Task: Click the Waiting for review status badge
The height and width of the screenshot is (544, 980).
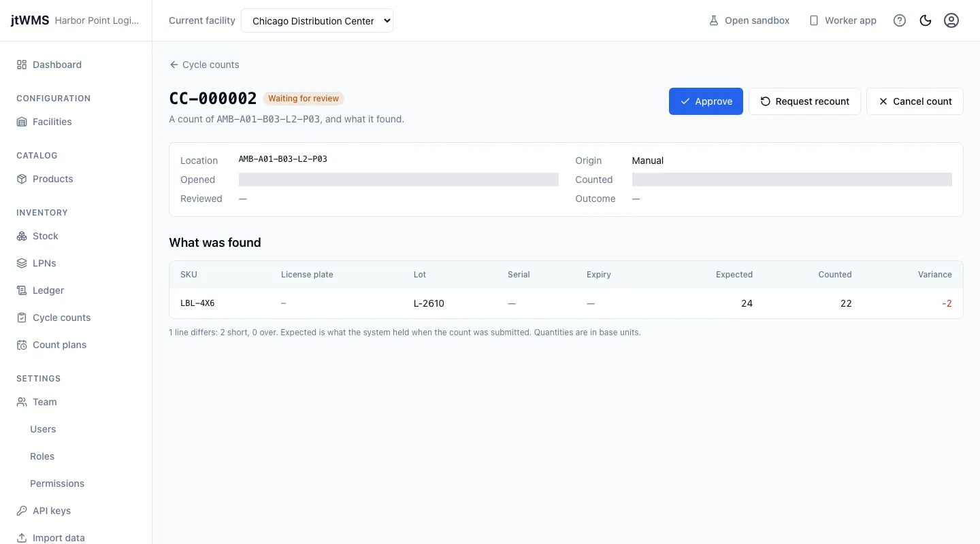Action: [x=304, y=99]
